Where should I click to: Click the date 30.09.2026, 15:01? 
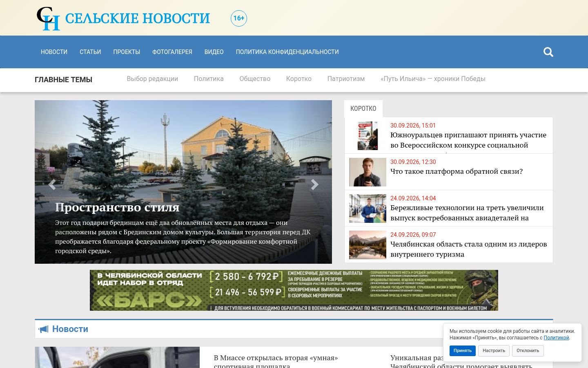pos(413,126)
